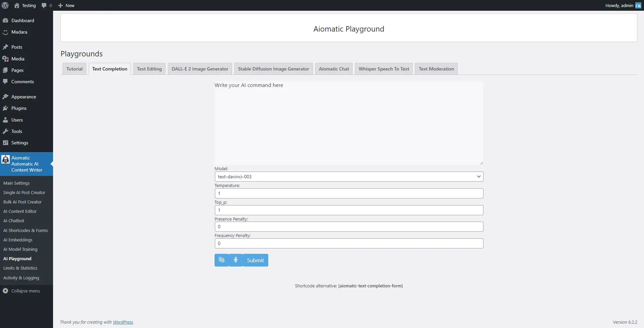Click the Settings sliders icon

[x=5, y=143]
